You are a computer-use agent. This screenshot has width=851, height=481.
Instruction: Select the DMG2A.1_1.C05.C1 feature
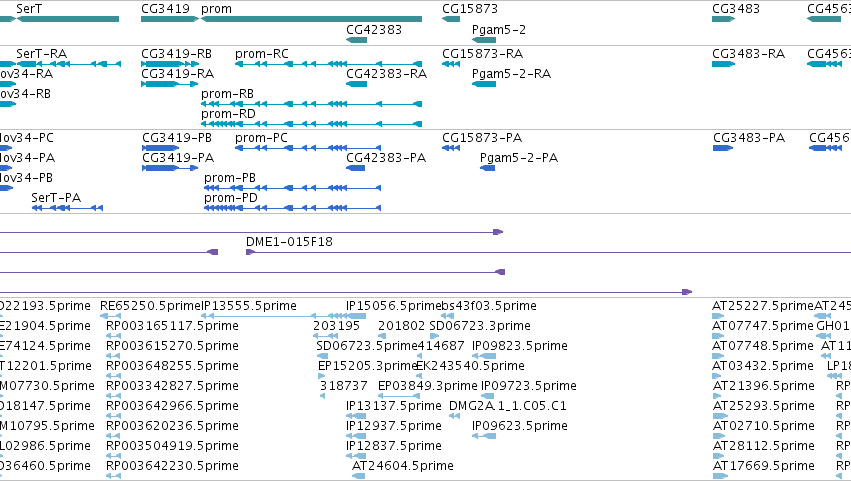point(454,416)
